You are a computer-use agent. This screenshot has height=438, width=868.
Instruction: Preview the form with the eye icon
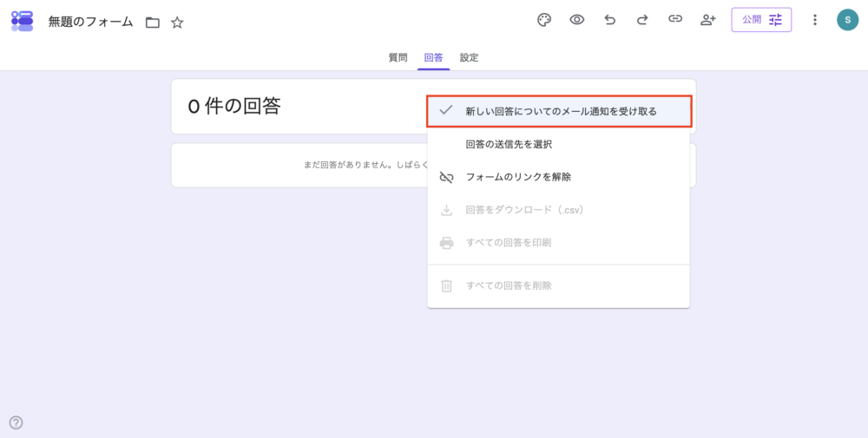click(x=577, y=20)
